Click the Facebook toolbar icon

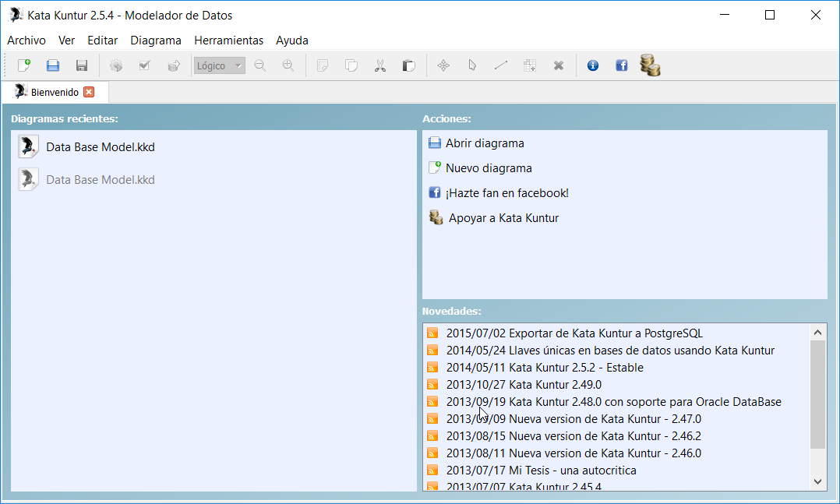[622, 65]
